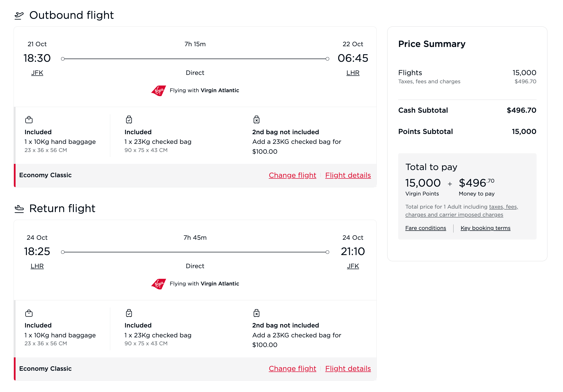Click the outbound Virgin Atlantic logo

[158, 91]
